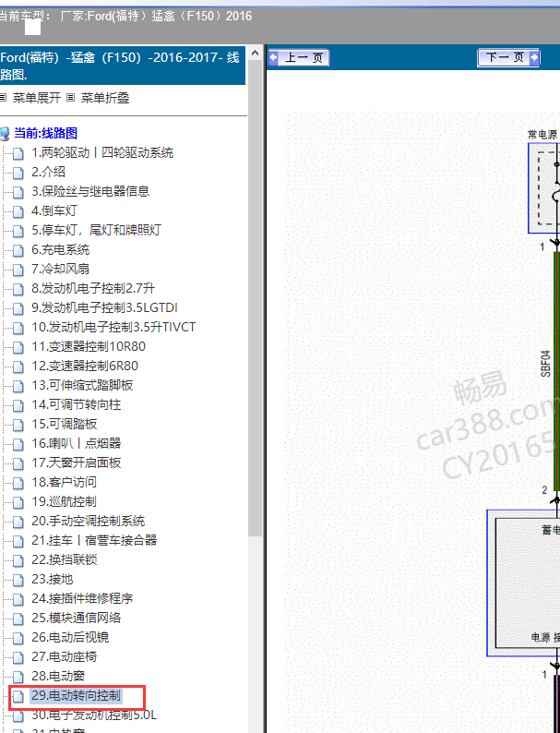Select 4.倒车灯 wiring diagram
This screenshot has height=733, width=560.
point(54,210)
